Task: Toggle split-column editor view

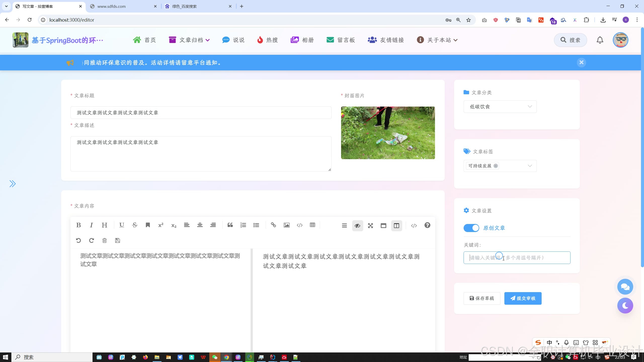Action: tap(396, 225)
